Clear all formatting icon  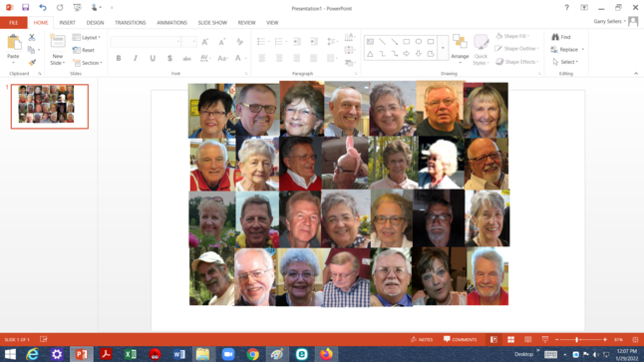(x=240, y=42)
